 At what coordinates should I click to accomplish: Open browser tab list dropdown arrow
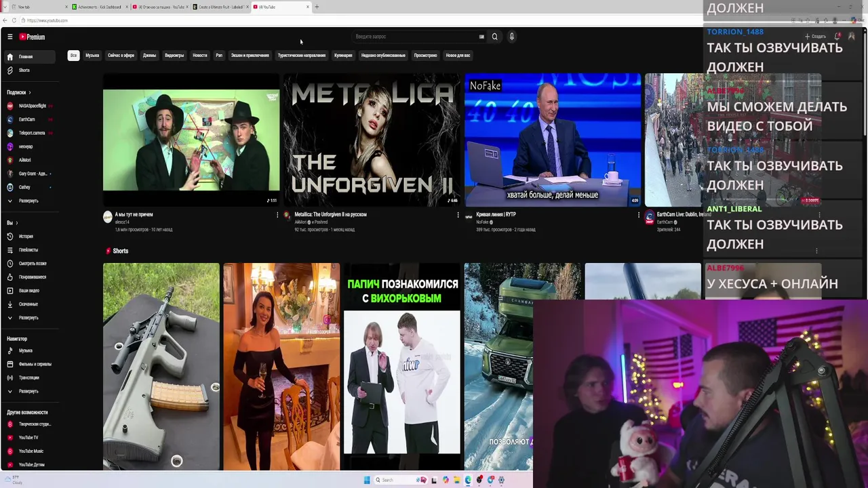point(5,7)
